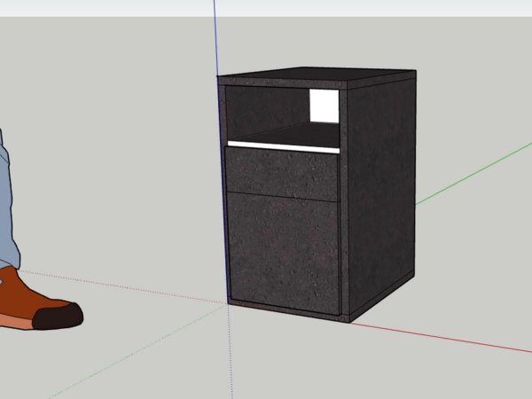Select the upper drawer front
Viewport: 532px width, 399px height.
(282, 173)
